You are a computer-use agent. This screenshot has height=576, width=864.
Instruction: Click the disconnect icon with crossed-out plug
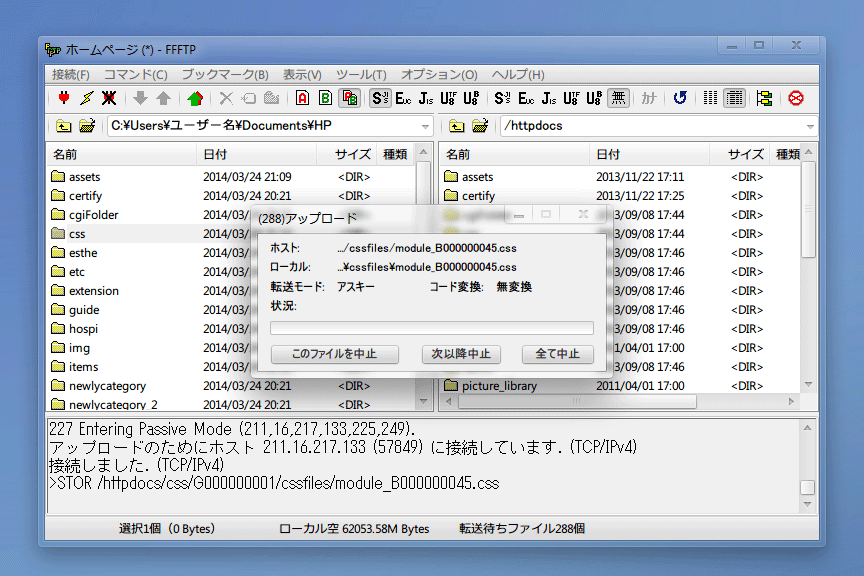tap(108, 98)
